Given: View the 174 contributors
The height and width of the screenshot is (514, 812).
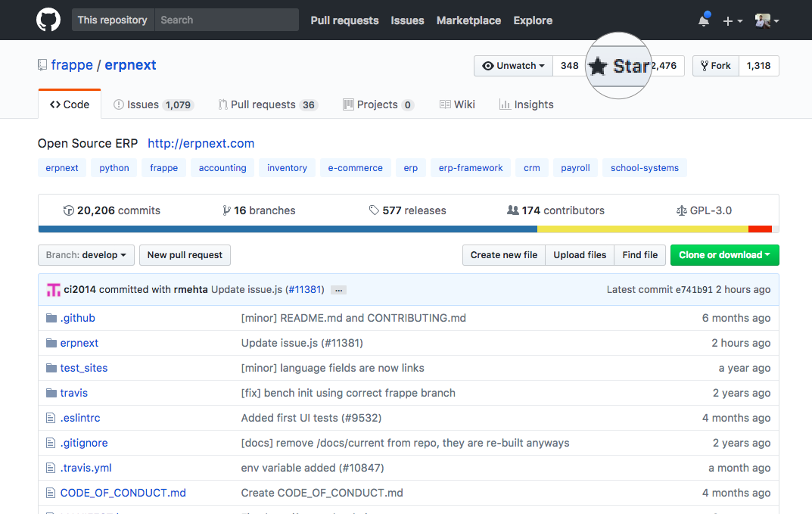Looking at the screenshot, I should (x=555, y=210).
